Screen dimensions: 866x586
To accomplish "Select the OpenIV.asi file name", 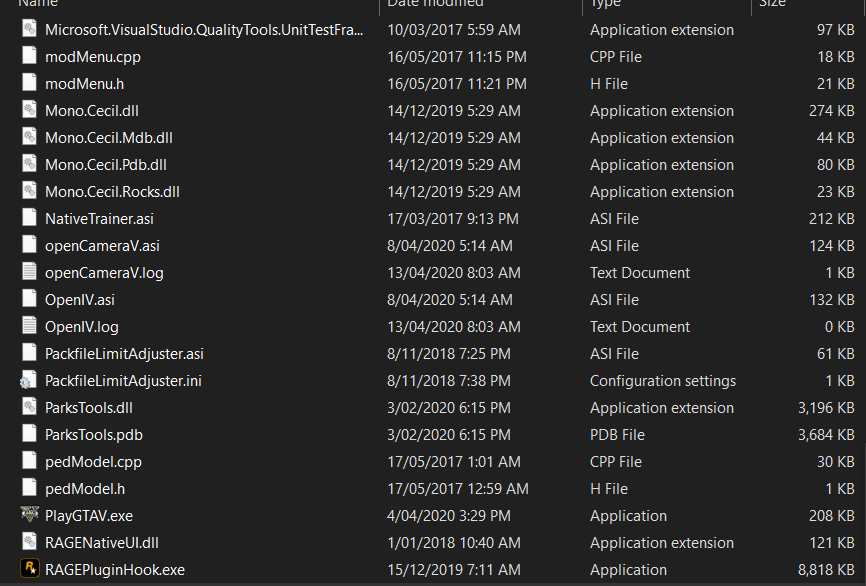I will [x=79, y=300].
